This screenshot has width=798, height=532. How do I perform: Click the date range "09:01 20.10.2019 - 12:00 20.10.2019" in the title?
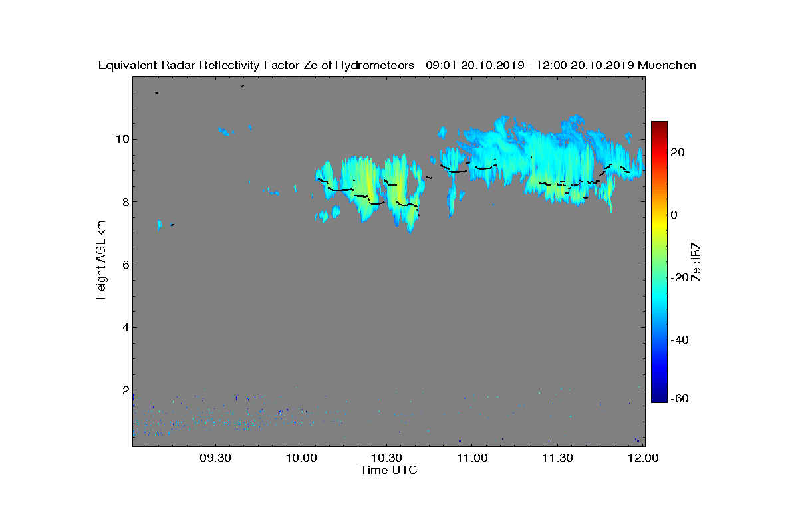point(530,65)
